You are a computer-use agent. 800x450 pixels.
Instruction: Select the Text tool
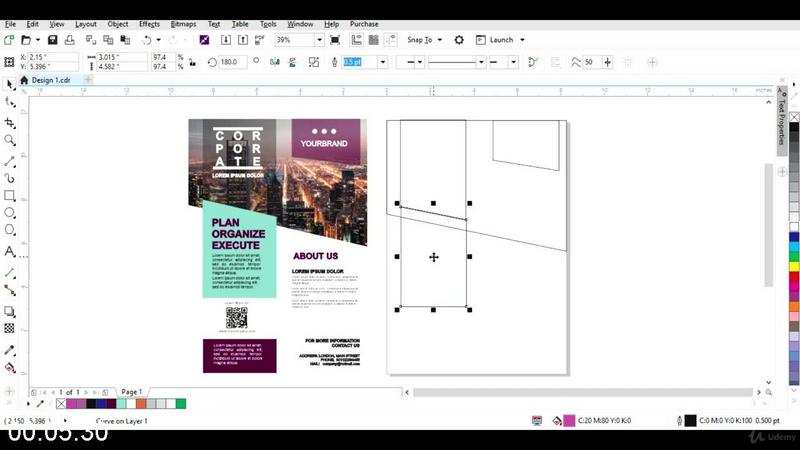(x=9, y=252)
